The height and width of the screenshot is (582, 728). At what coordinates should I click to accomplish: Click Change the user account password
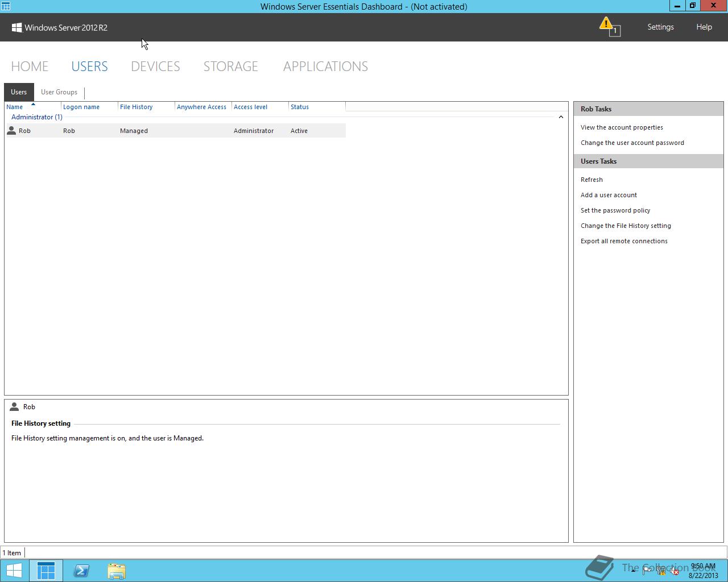632,143
